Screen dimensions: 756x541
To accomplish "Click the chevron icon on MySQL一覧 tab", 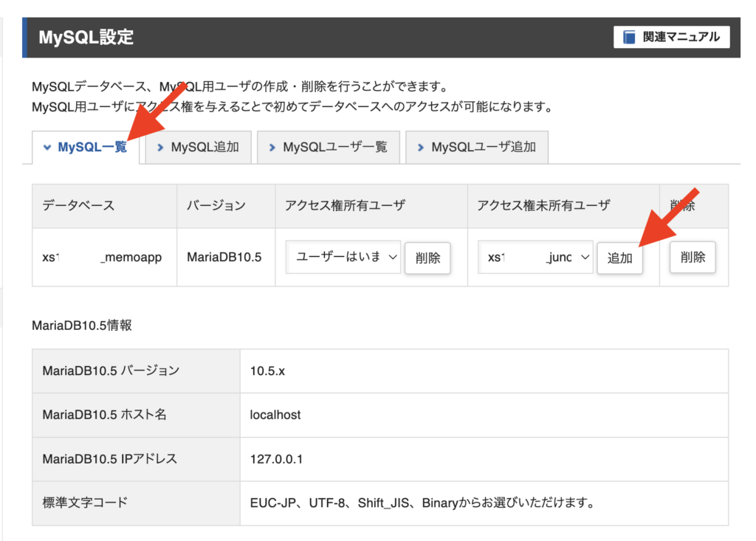I will (x=47, y=147).
